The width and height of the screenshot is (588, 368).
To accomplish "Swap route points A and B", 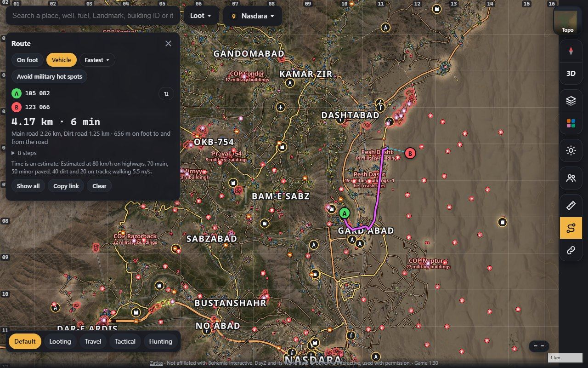I will [x=166, y=94].
